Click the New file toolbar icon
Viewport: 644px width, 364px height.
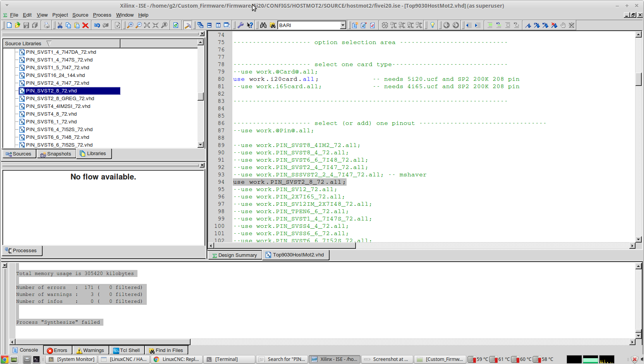pos(9,25)
